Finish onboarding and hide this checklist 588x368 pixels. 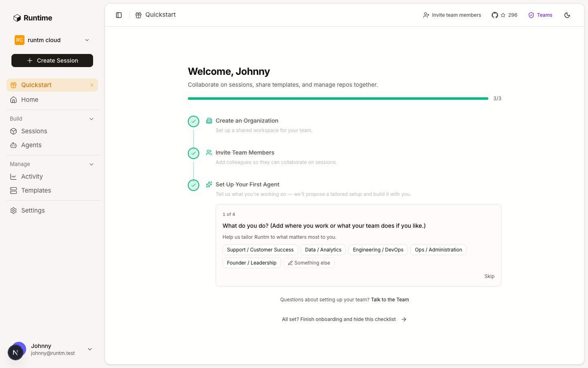pos(344,319)
